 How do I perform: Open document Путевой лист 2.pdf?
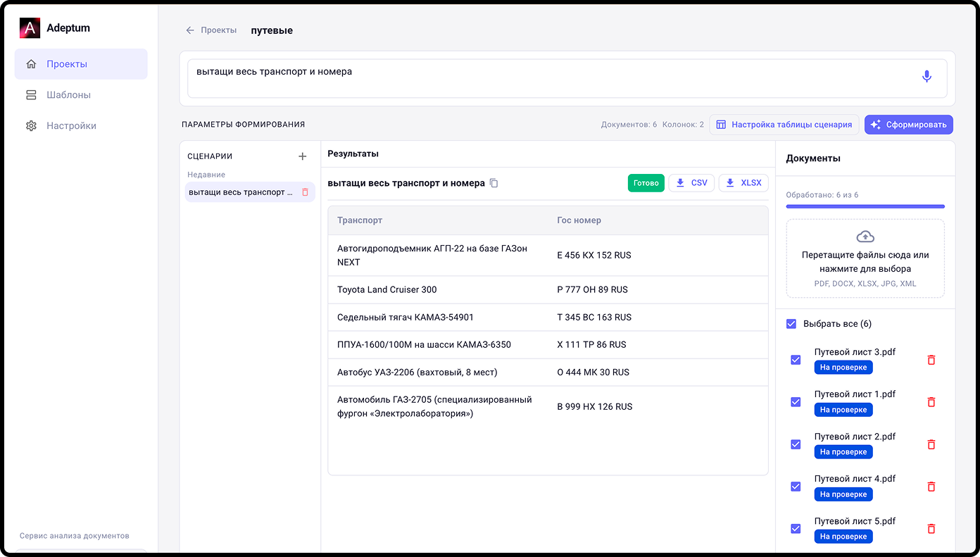pyautogui.click(x=855, y=437)
